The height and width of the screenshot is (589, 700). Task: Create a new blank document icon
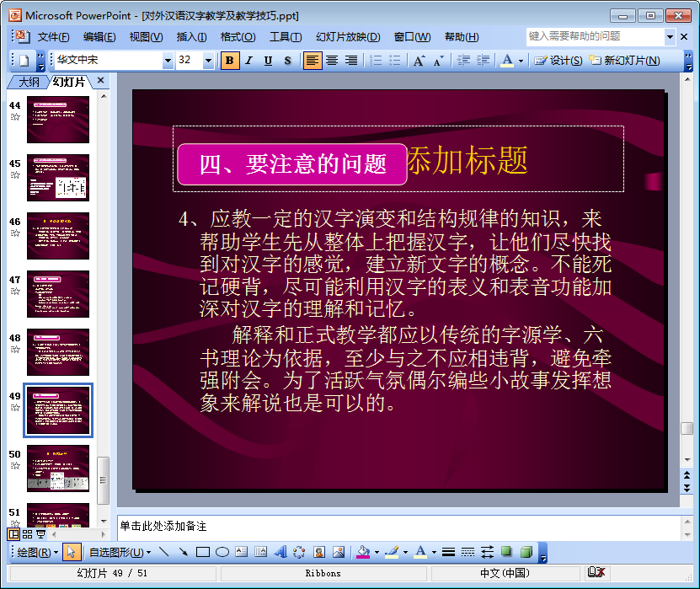pyautogui.click(x=24, y=61)
